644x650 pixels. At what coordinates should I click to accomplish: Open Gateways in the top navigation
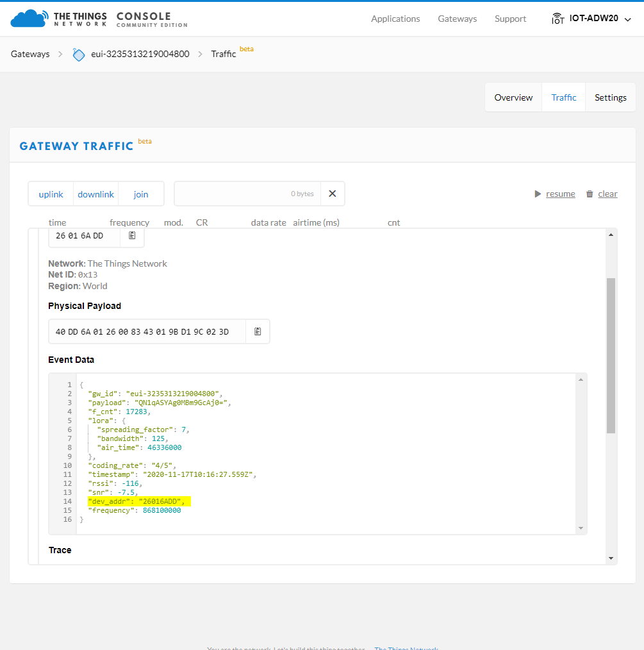[x=457, y=19]
